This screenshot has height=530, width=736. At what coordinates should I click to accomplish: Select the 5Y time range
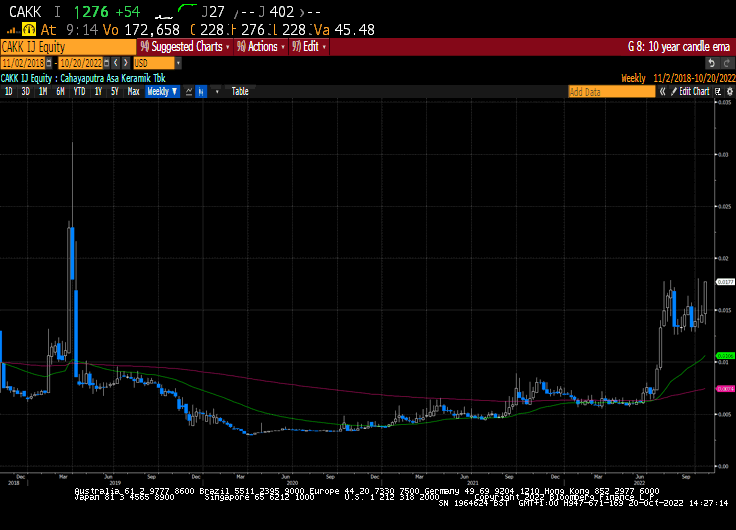115,92
